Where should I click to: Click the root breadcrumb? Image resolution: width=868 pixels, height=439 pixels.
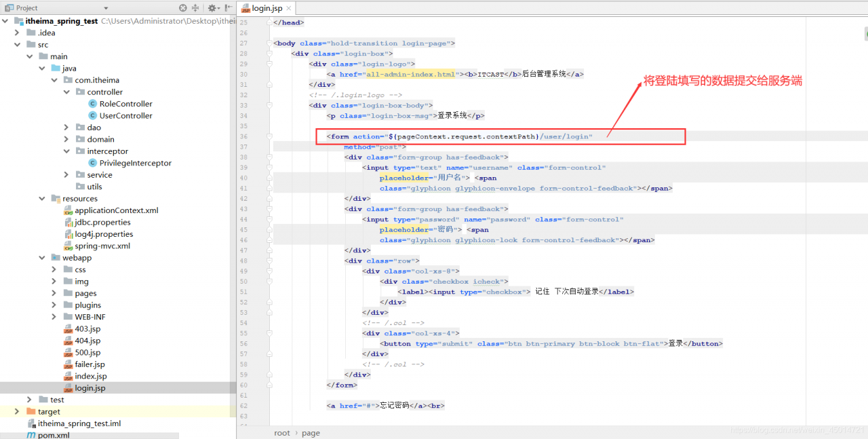282,433
